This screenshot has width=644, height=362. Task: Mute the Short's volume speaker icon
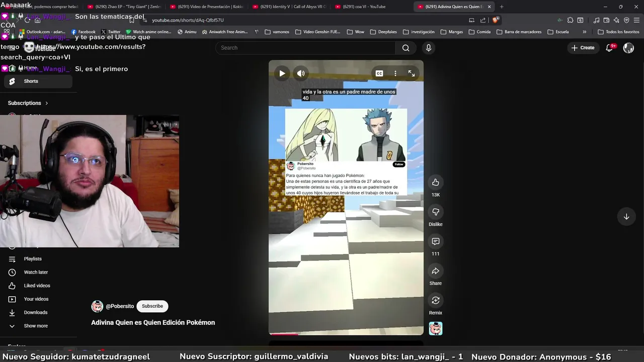(x=301, y=73)
